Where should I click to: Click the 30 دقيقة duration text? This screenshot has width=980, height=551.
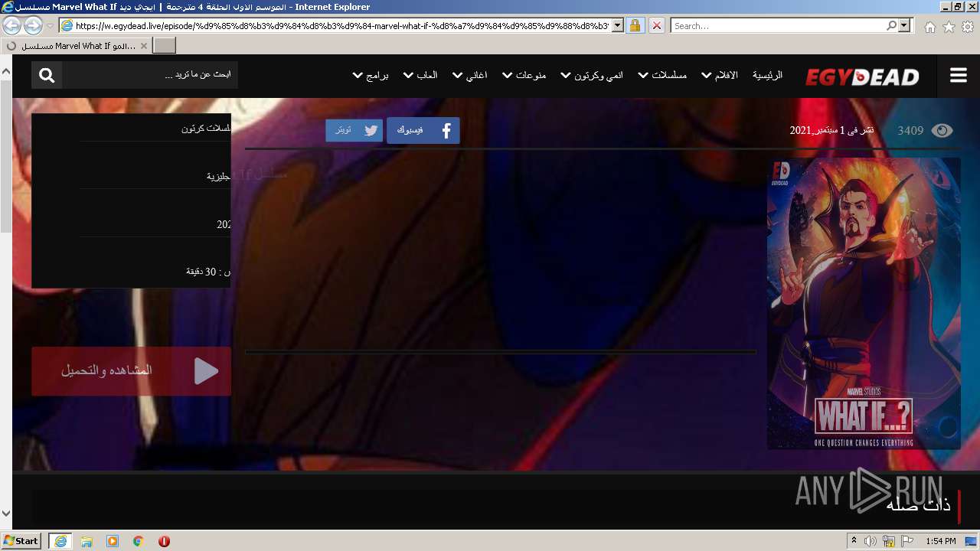(x=209, y=272)
